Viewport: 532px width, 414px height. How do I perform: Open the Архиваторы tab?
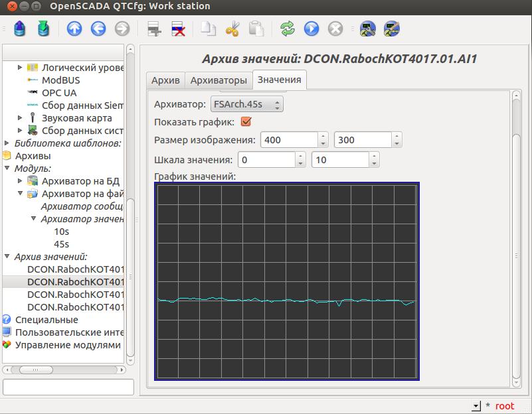219,80
